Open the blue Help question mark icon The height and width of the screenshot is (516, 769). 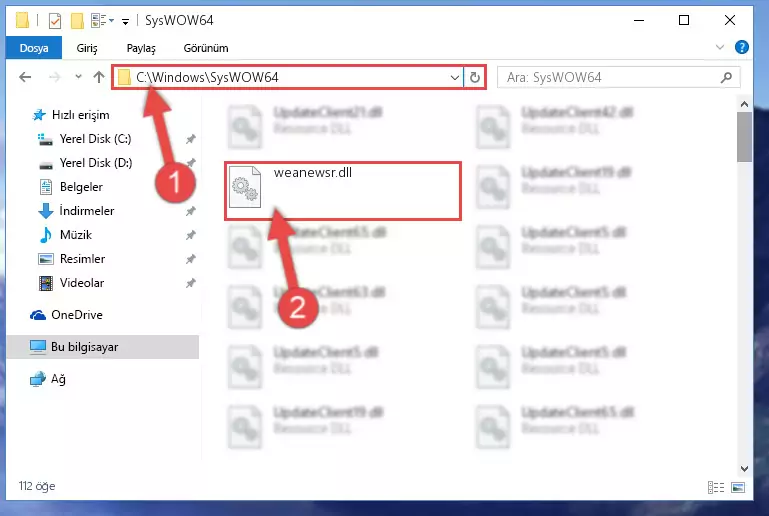(x=742, y=47)
